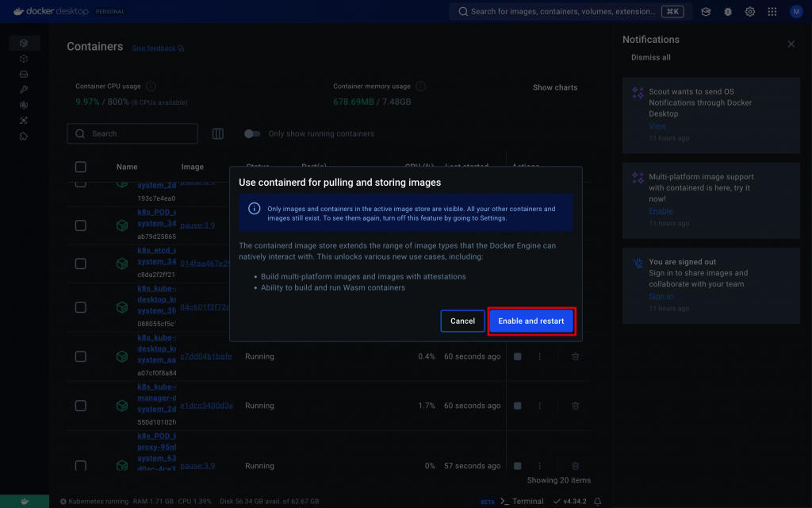Click the memory usage info icon

pyautogui.click(x=420, y=86)
